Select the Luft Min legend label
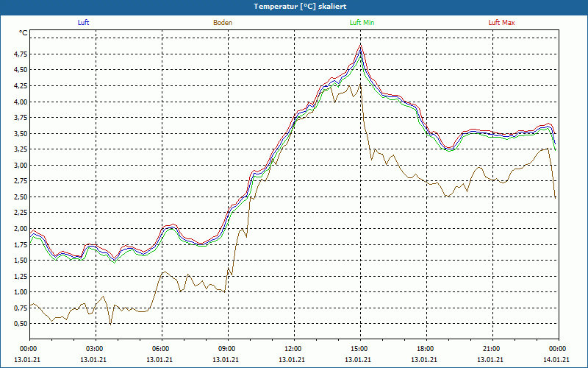The width and height of the screenshot is (588, 368). coord(362,23)
